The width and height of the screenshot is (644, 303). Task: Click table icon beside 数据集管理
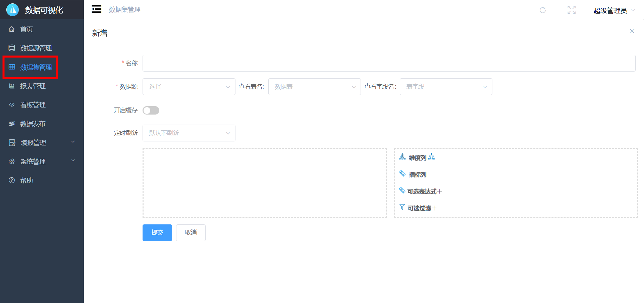[12, 67]
